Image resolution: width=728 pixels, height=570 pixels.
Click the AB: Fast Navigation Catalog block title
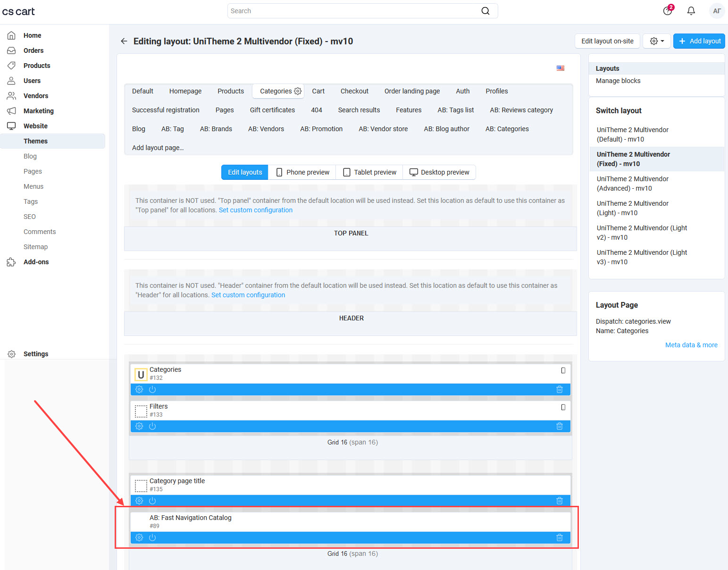(191, 518)
